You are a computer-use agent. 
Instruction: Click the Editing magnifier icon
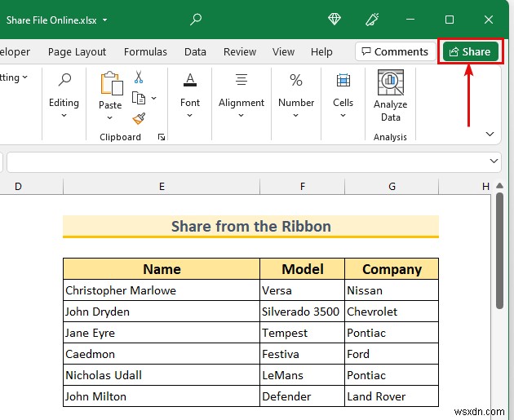64,79
